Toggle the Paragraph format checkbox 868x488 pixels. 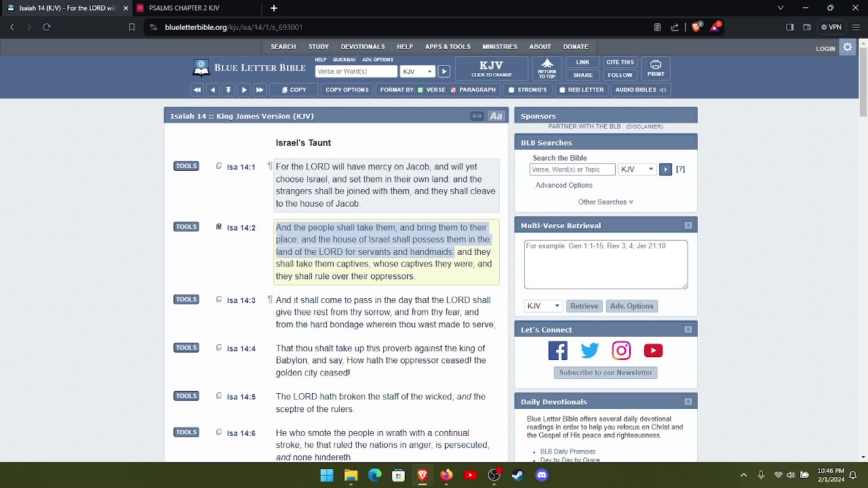click(x=454, y=89)
